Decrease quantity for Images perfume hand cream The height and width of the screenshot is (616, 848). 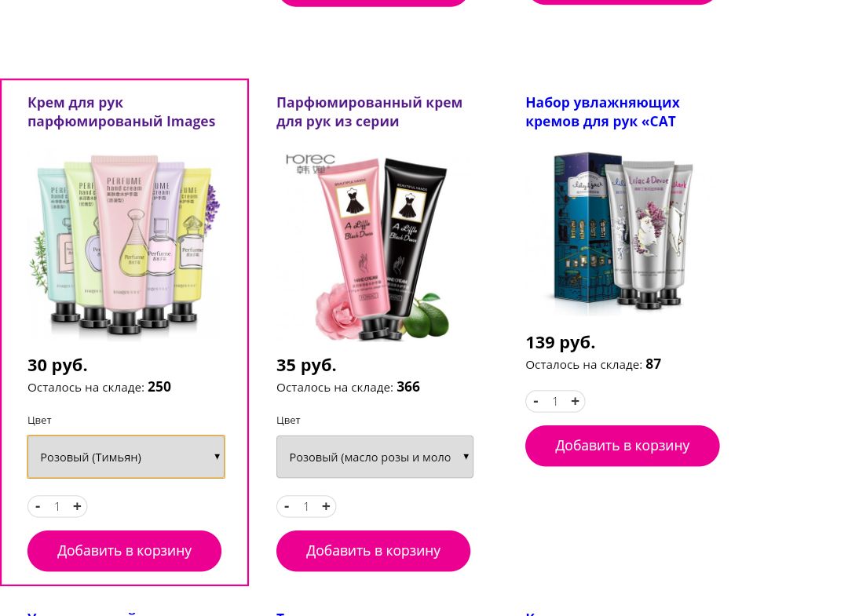pyautogui.click(x=38, y=506)
